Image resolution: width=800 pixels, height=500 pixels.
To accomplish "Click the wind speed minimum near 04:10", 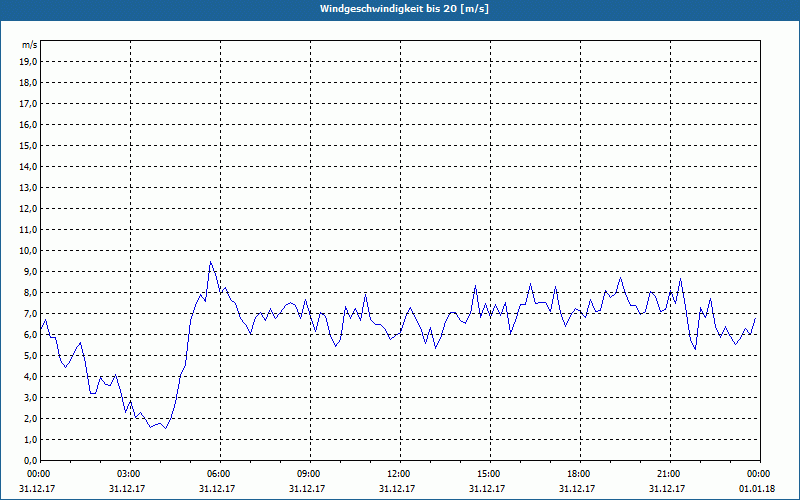I will 165,428.
